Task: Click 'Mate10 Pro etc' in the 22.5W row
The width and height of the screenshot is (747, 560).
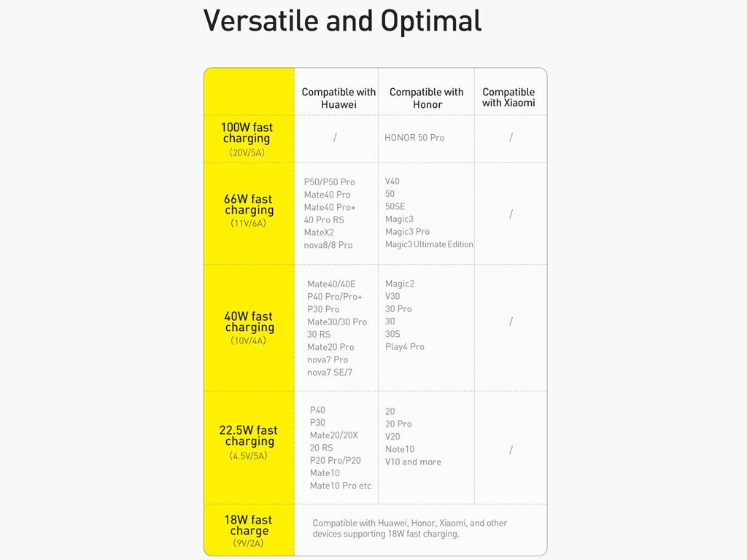Action: coord(341,486)
